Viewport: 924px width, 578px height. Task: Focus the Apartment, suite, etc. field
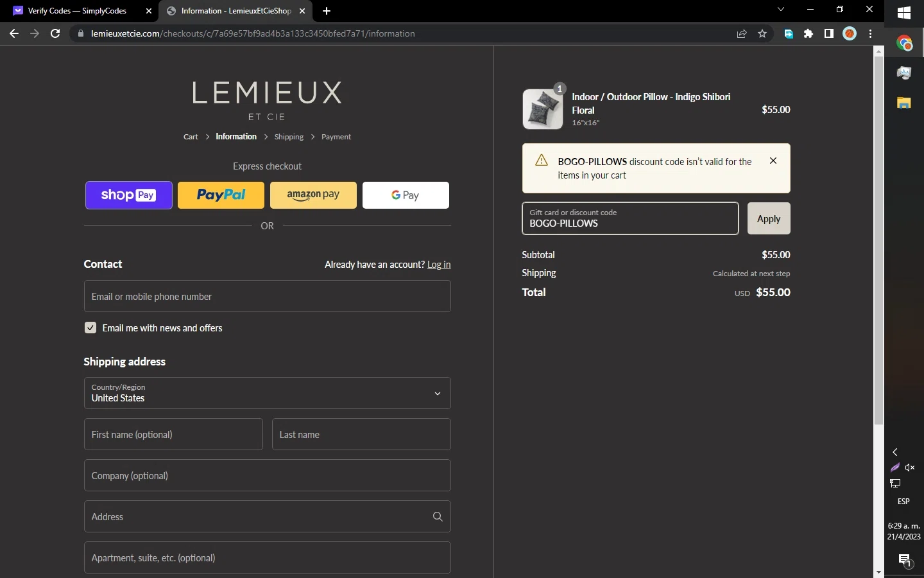click(x=267, y=557)
